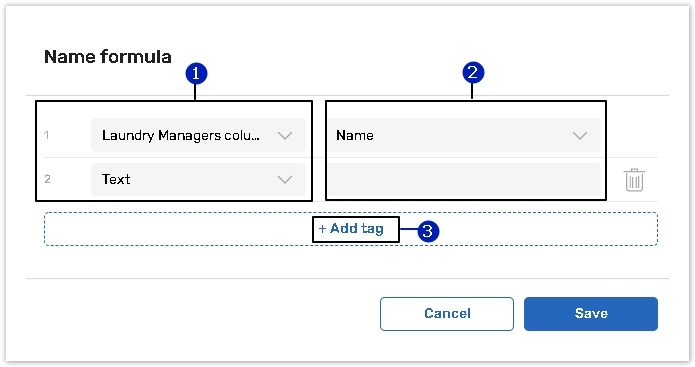Click the chevron on Laundry Managers dropdown
Viewport: 695px width, 367px height.
tap(285, 136)
